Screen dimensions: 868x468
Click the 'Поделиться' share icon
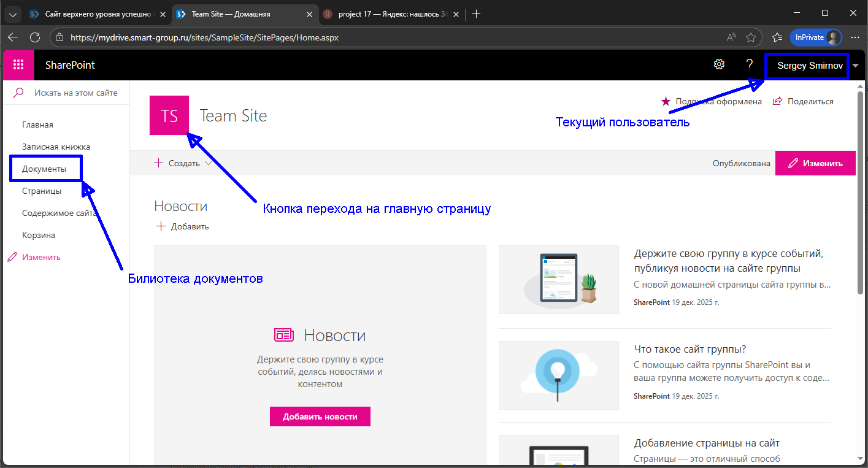[778, 101]
